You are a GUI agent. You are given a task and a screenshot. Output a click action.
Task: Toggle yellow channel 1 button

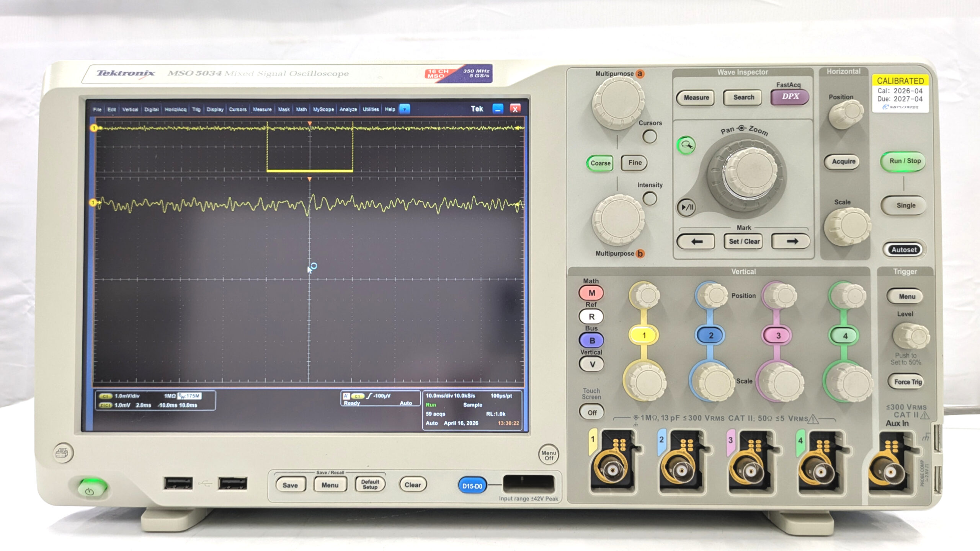[x=644, y=336]
